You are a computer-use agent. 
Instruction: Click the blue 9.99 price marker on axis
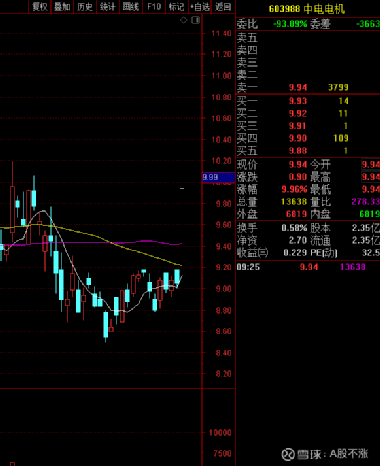click(219, 177)
